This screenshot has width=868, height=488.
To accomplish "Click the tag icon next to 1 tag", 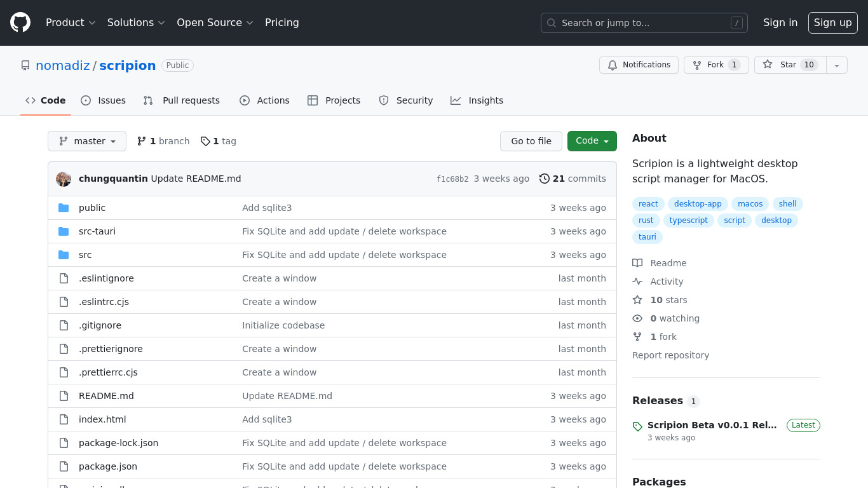I will click(205, 141).
